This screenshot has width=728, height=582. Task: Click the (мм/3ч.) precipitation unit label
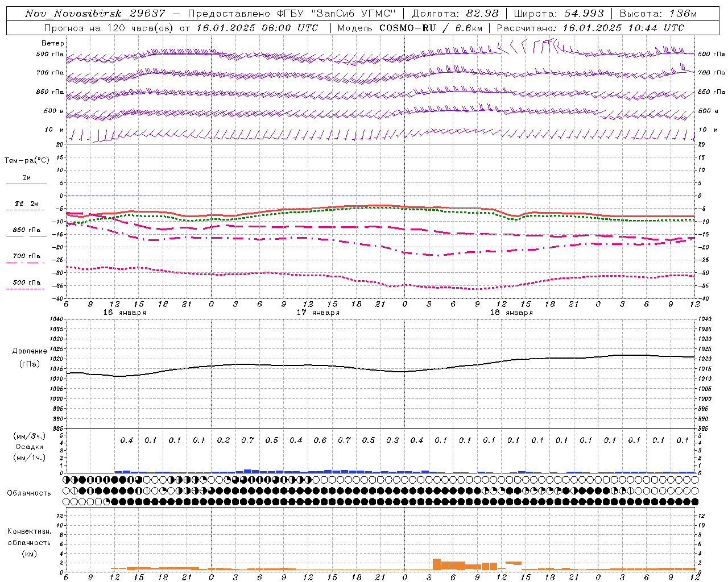pos(30,436)
